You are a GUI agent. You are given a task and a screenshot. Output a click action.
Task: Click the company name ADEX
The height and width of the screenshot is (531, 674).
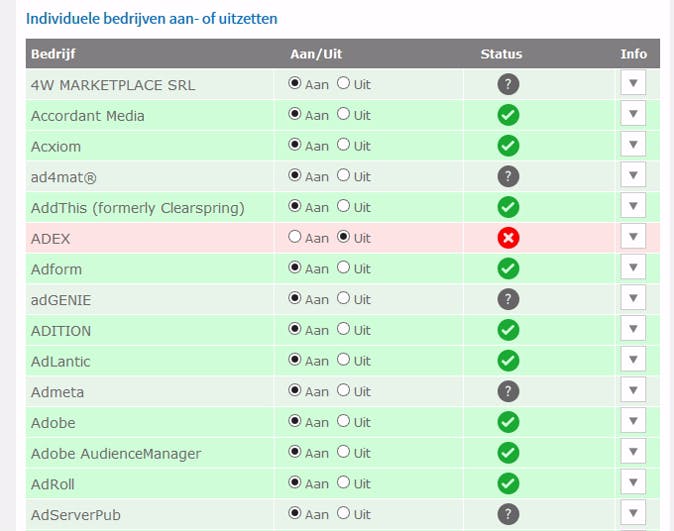tap(51, 239)
